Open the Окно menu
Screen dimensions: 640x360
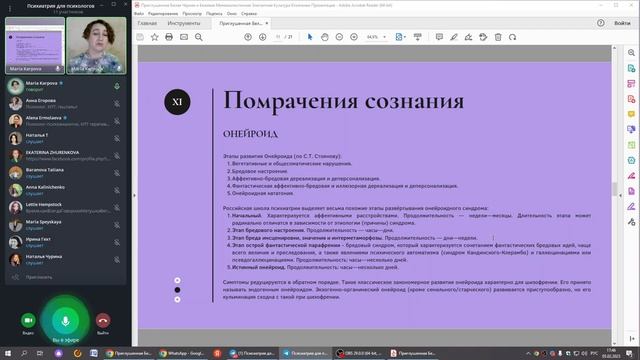point(232,13)
